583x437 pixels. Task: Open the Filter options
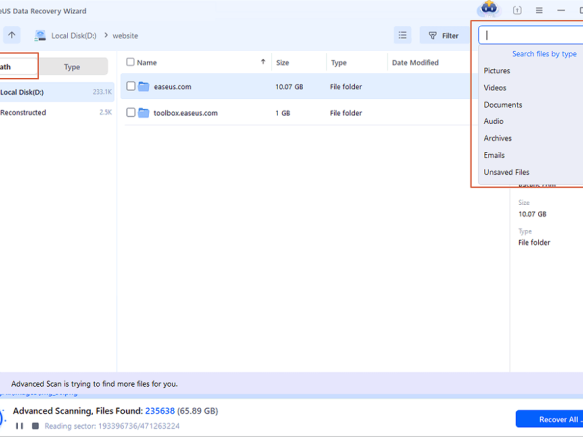tap(444, 35)
